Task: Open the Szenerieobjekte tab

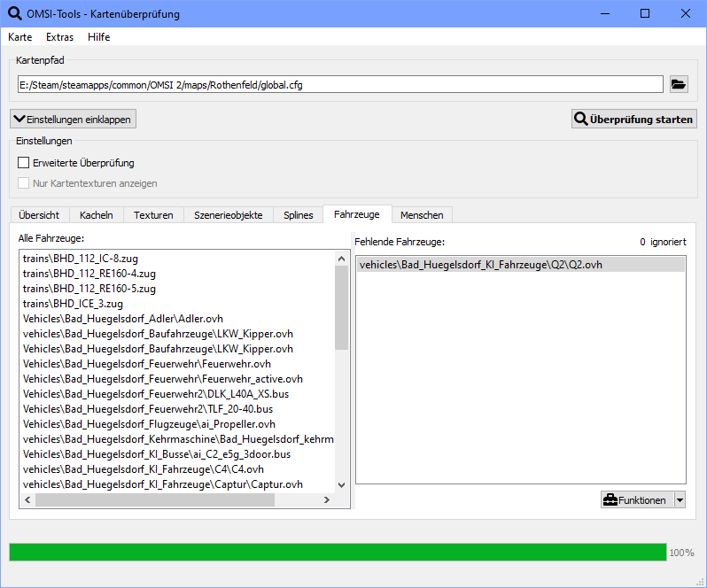Action: (x=228, y=215)
